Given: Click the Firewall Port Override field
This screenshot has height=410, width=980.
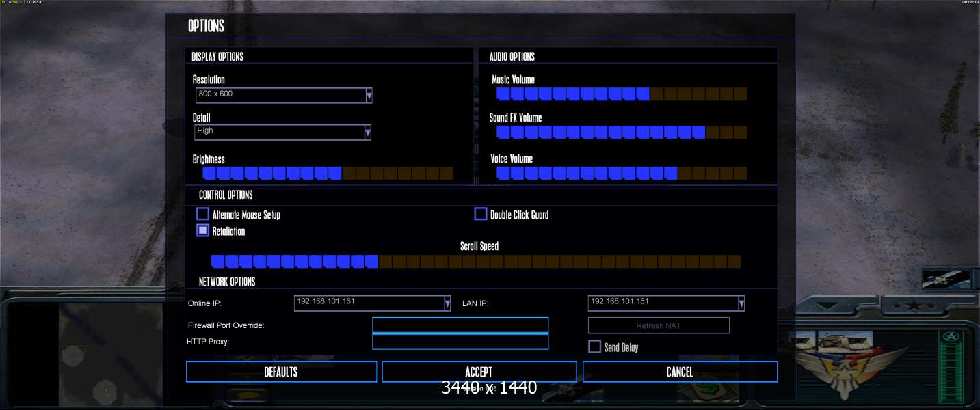Looking at the screenshot, I should (460, 325).
